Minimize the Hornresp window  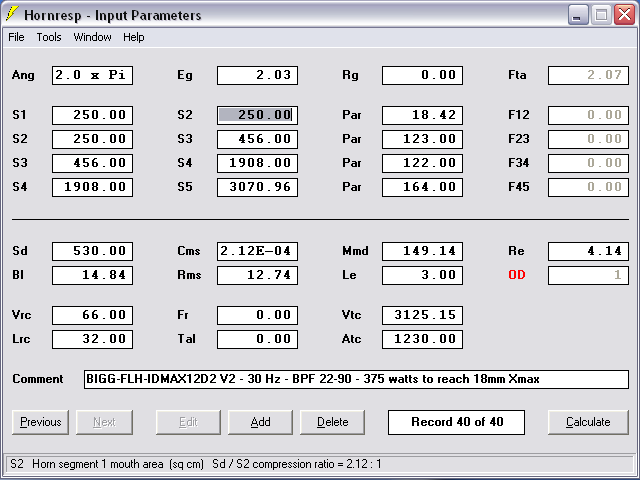578,15
